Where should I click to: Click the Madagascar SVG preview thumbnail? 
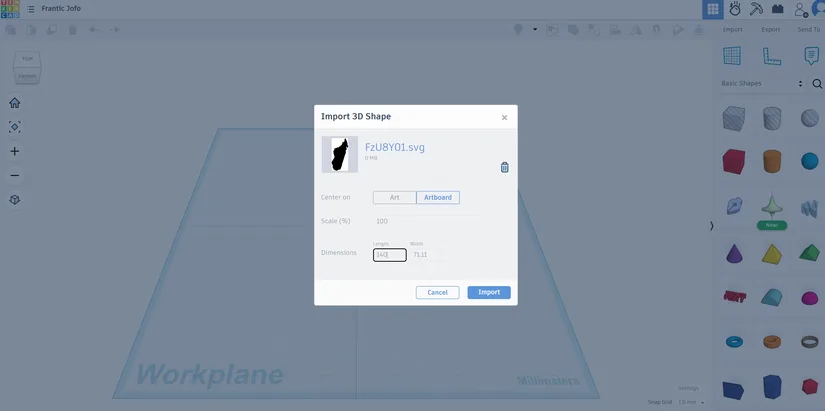(x=340, y=154)
